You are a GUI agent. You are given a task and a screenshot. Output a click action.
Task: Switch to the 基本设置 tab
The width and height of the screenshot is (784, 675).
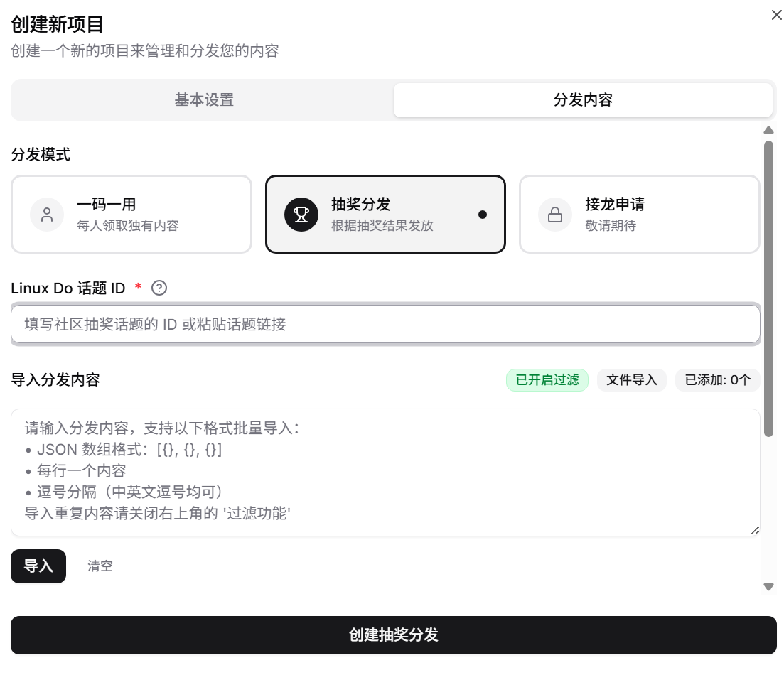tap(204, 100)
